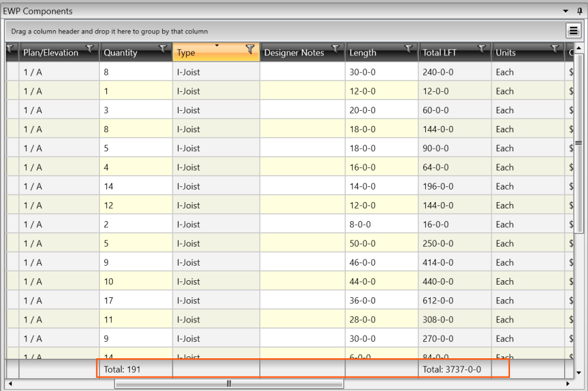Select Total LFT cell 270-0-0
The width and height of the screenshot is (588, 391).
click(455, 338)
